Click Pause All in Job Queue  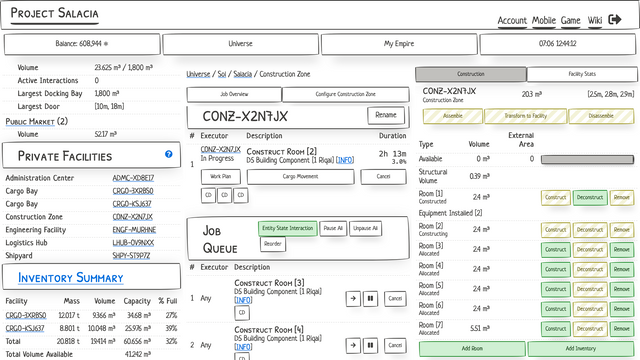pos(333,228)
